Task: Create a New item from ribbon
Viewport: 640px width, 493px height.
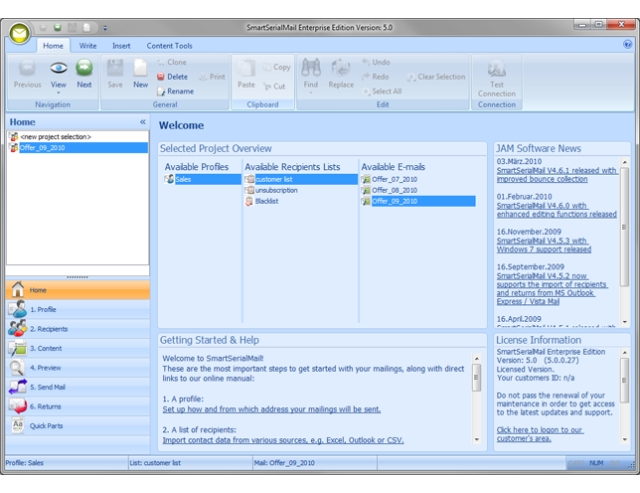Action: click(x=140, y=74)
